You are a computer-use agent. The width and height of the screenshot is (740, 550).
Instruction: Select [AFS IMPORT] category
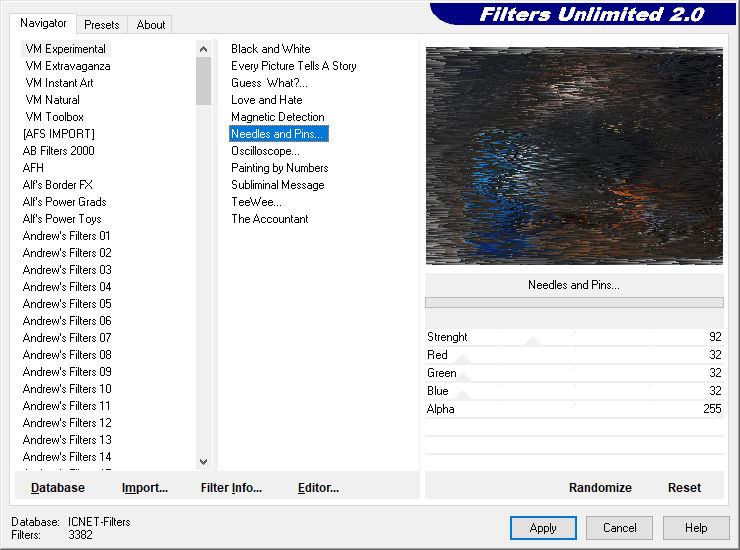click(59, 134)
